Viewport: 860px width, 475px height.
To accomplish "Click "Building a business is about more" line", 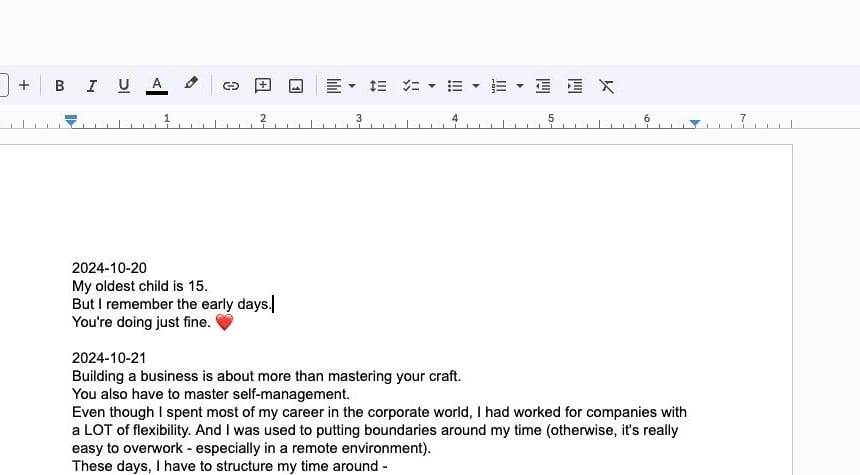I will point(267,376).
